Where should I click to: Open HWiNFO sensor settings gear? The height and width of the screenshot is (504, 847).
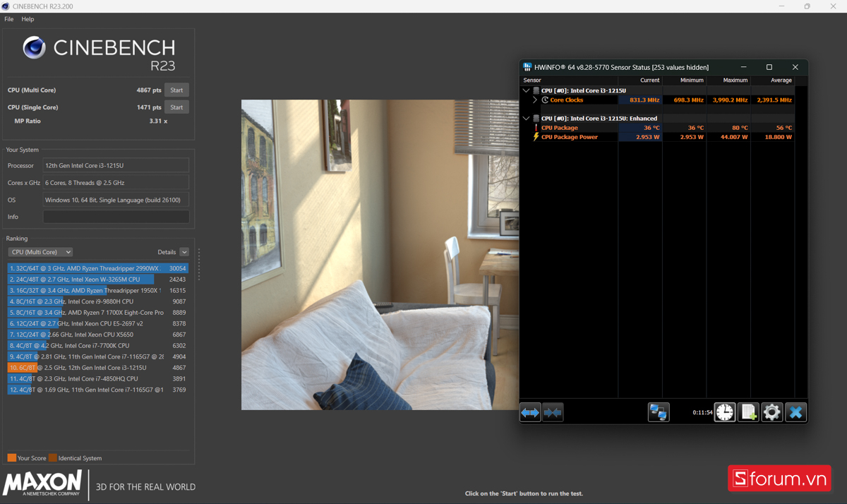coord(772,412)
